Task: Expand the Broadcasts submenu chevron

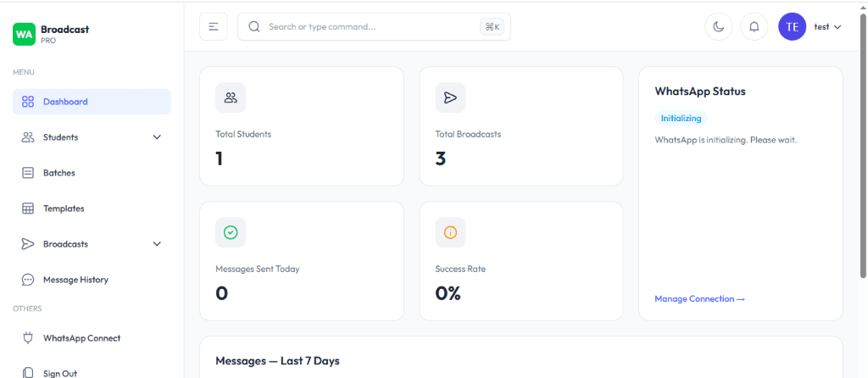Action: tap(157, 244)
